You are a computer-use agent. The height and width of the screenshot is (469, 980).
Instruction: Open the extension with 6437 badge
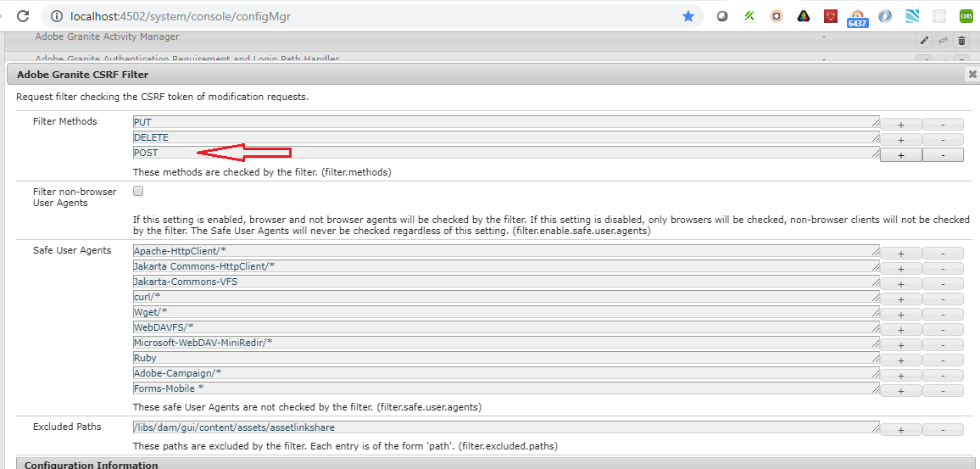858,18
